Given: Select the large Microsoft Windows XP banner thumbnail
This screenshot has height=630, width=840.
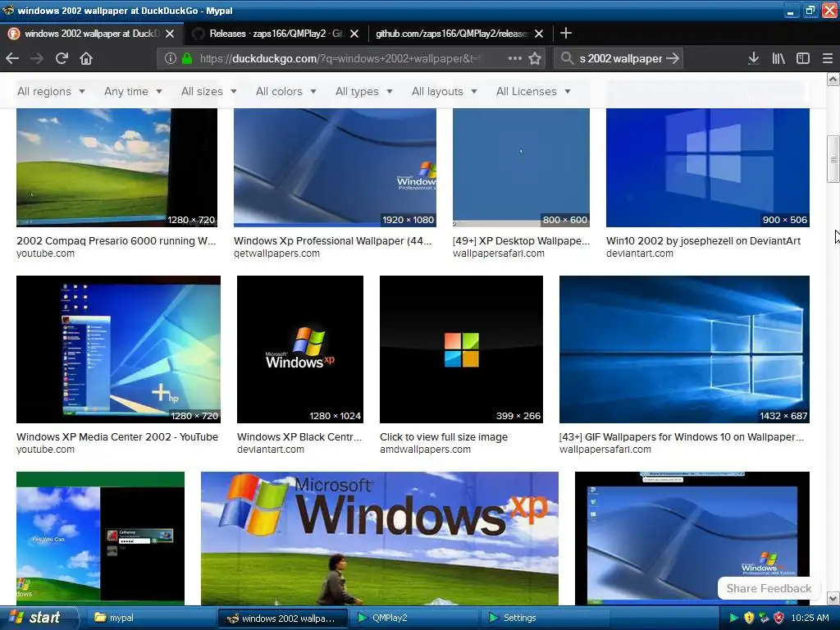Looking at the screenshot, I should pos(380,538).
